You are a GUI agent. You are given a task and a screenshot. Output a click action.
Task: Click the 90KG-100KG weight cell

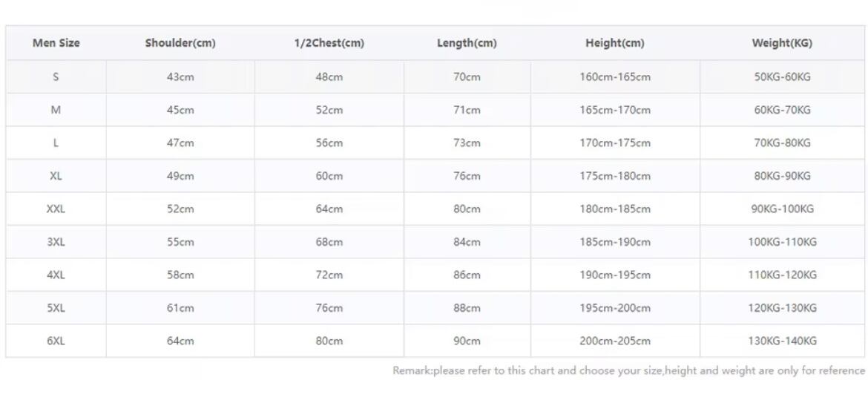782,209
